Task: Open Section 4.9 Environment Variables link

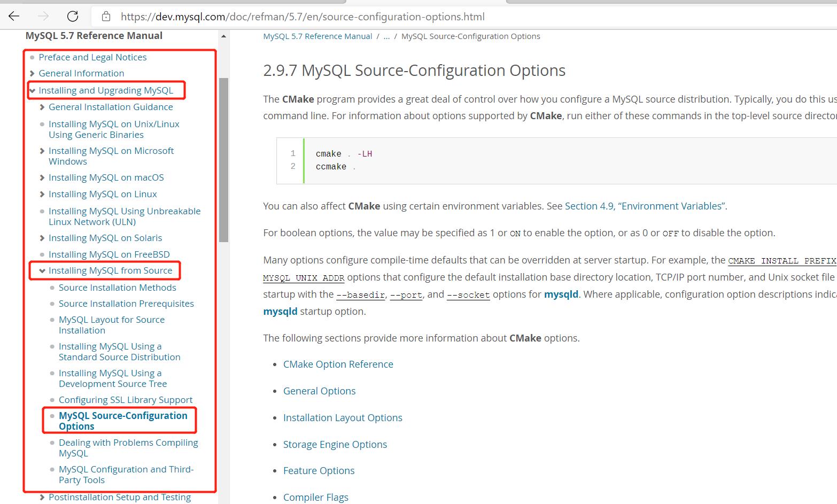Action: pos(645,206)
